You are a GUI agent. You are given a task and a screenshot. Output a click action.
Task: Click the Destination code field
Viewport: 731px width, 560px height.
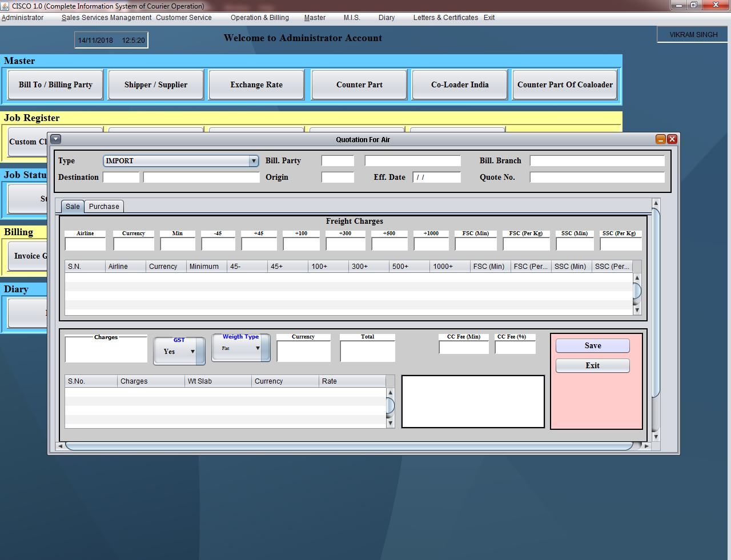pos(121,177)
